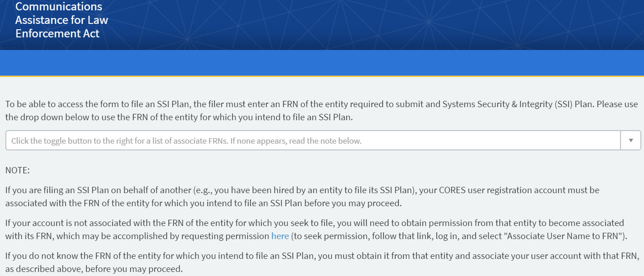Click the "Communications" header title line
644x276 pixels.
(x=59, y=7)
